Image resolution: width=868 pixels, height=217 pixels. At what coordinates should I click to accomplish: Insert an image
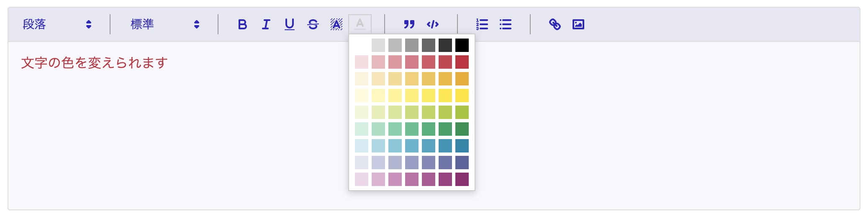578,24
